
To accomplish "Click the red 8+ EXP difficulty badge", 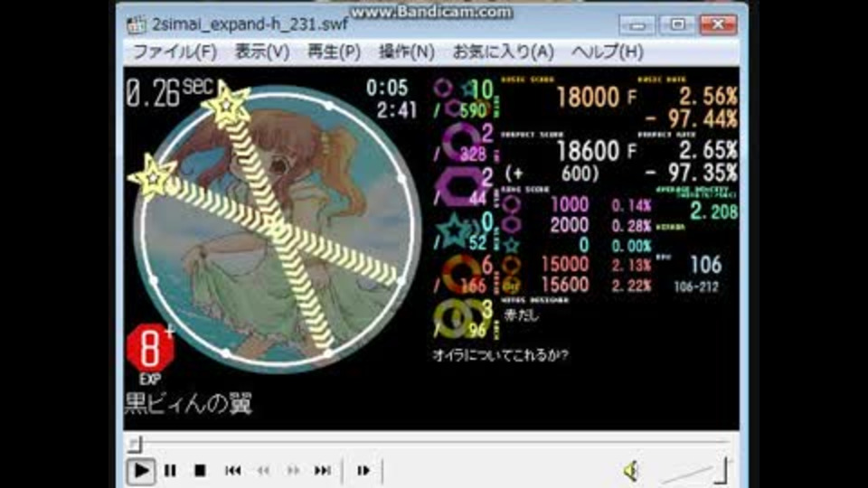I will pyautogui.click(x=150, y=350).
